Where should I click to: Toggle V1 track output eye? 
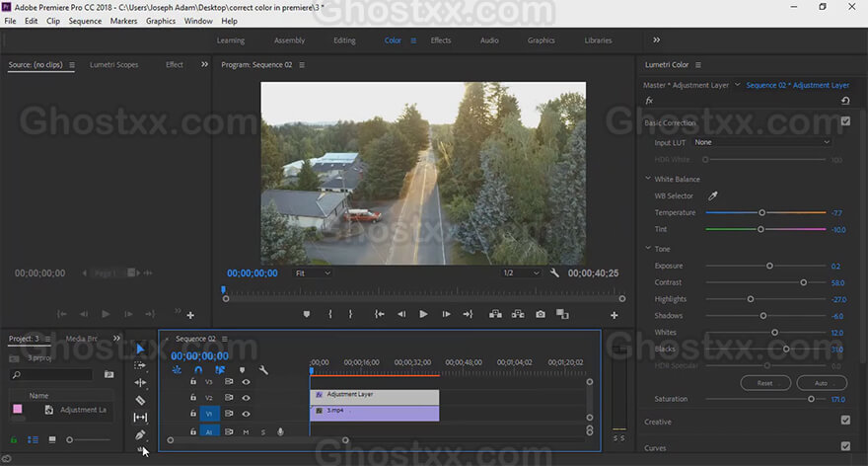[246, 414]
